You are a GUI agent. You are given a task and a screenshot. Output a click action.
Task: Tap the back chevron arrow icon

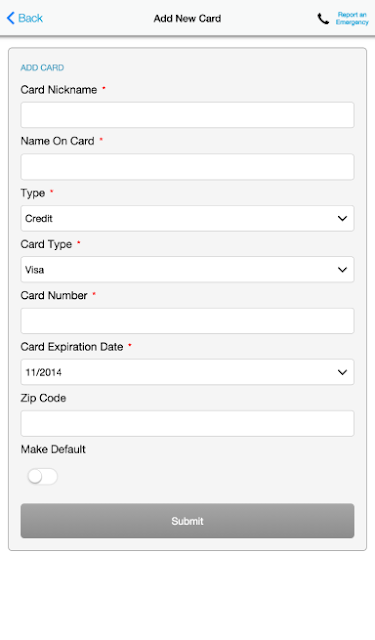(x=11, y=18)
